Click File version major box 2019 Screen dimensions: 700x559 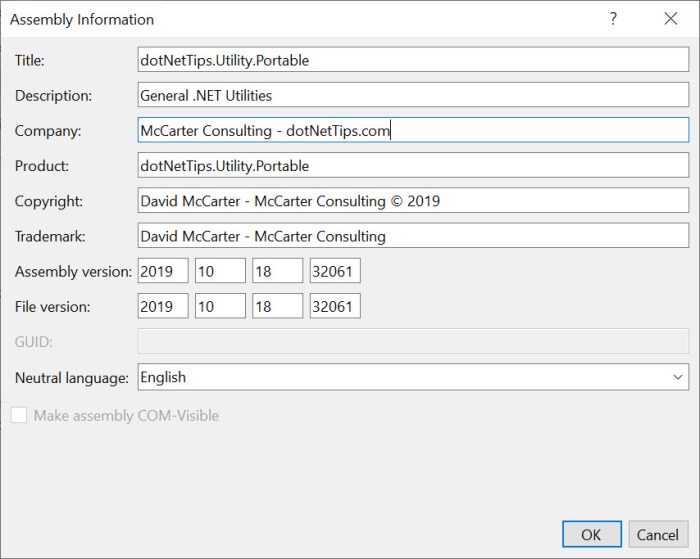pos(163,306)
